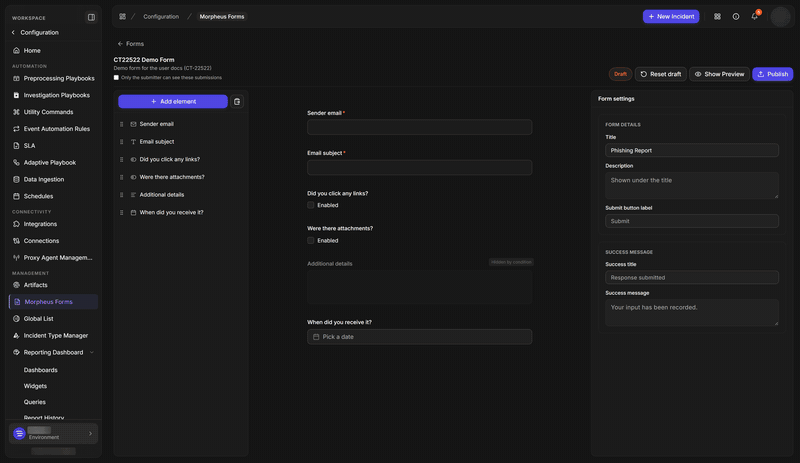Go back to Forms list
800x463 pixels.
click(131, 44)
